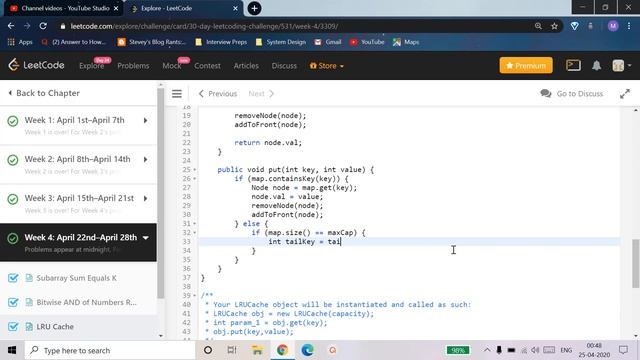Open the LRU Cache problem
The width and height of the screenshot is (640, 360).
coord(55,327)
